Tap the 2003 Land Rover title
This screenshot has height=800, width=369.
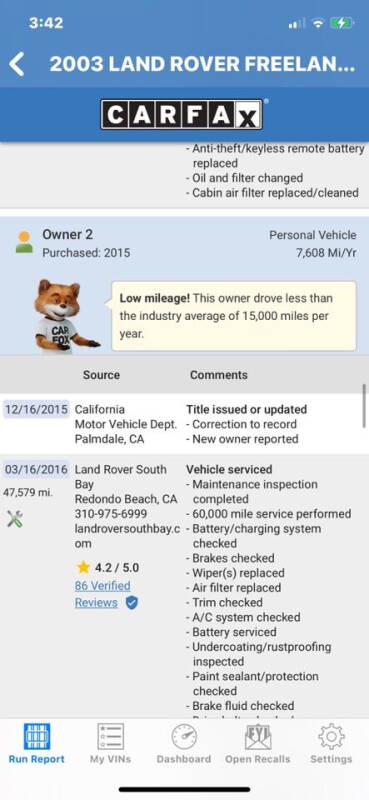point(202,64)
